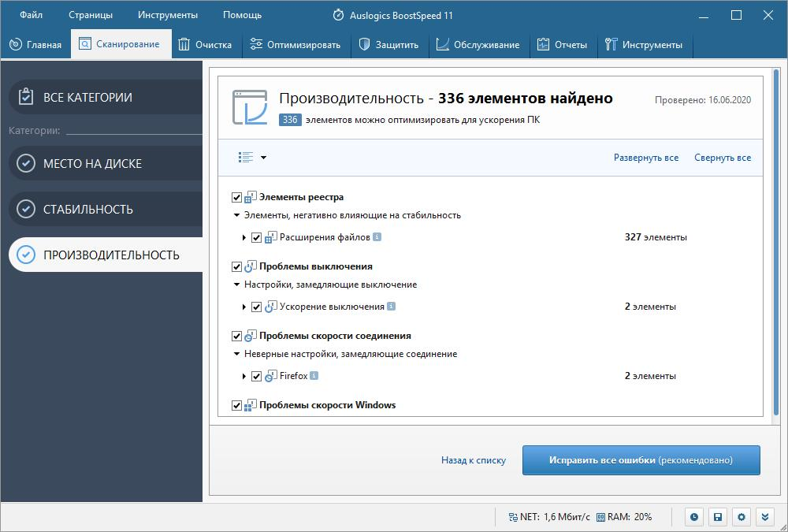Select ВСЕ КАТЕГОРИИ in sidebar
The width and height of the screenshot is (788, 532).
[106, 97]
